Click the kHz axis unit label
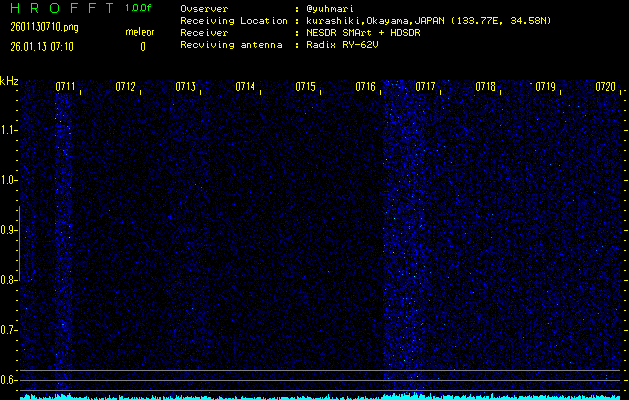This screenshot has height=400, width=629. [9, 81]
